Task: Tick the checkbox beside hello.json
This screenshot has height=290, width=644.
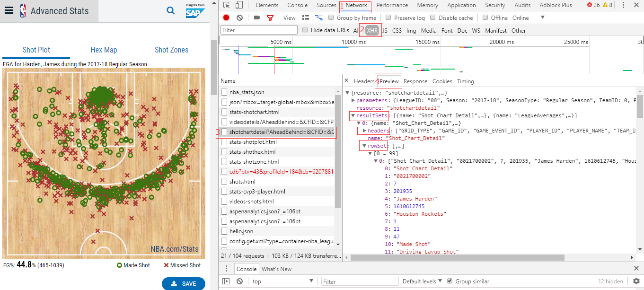Action: (x=225, y=231)
